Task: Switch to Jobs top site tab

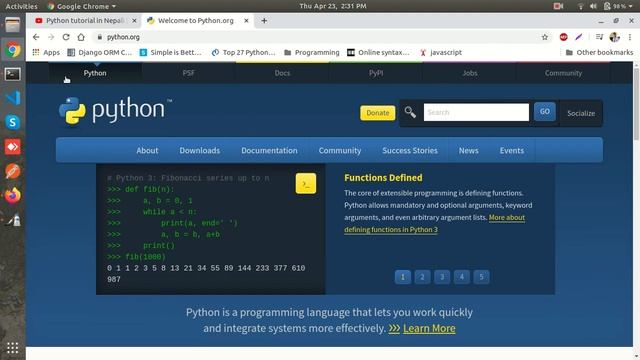Action: [470, 73]
